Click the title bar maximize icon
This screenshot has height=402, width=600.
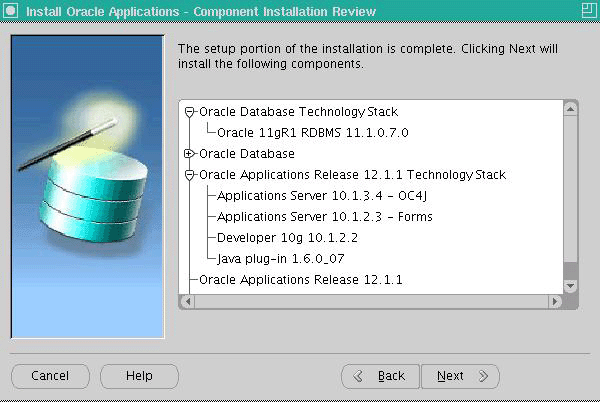pos(589,10)
